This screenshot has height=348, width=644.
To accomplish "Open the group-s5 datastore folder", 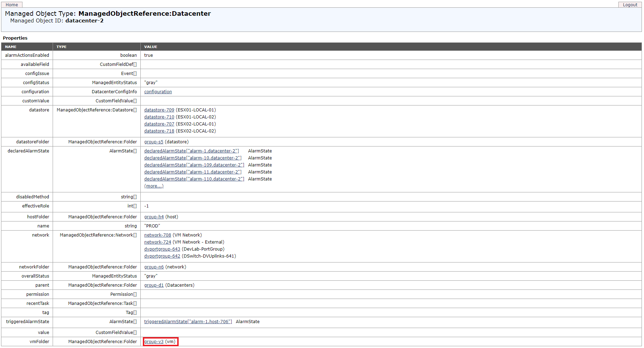I will click(x=153, y=142).
